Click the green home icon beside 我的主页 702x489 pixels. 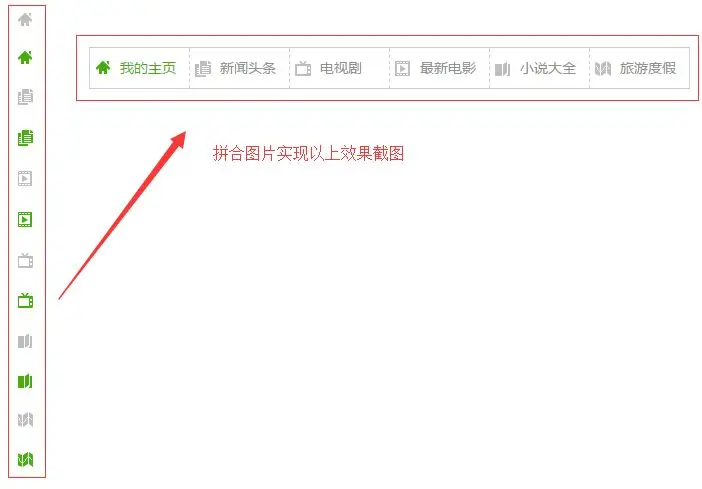103,68
